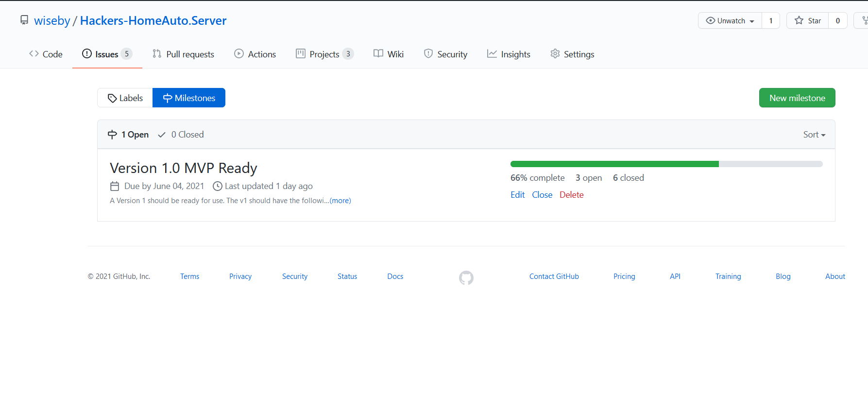
Task: Open the Security footer link
Action: [295, 276]
